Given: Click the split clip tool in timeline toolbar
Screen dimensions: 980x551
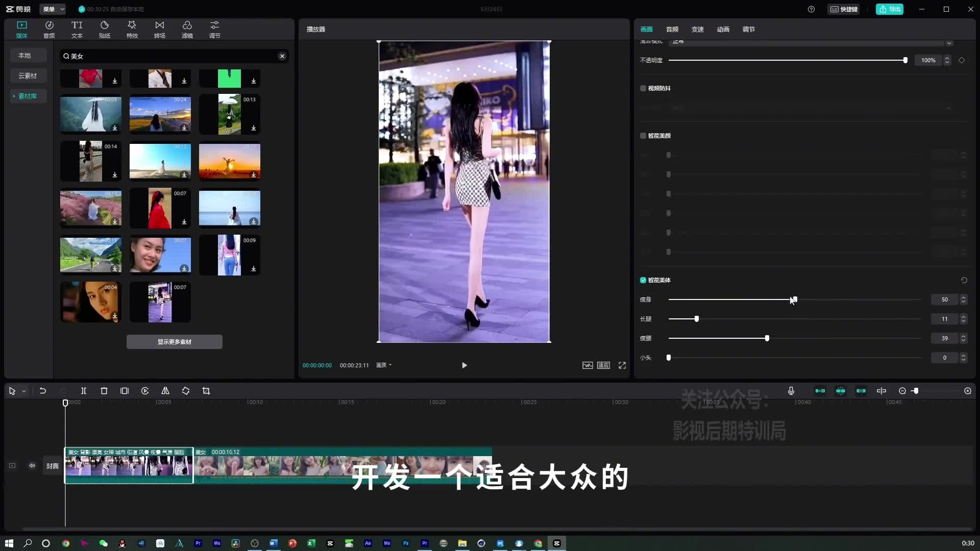Looking at the screenshot, I should (x=84, y=391).
